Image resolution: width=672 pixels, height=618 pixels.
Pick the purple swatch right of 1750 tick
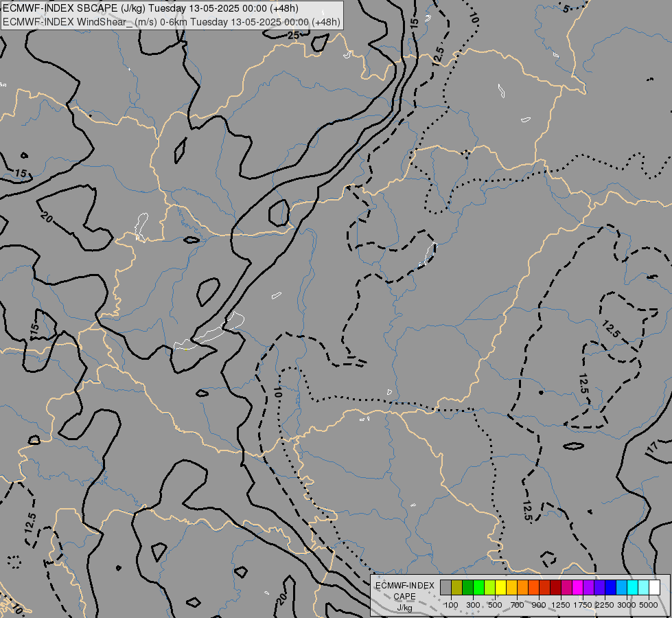coord(588,587)
